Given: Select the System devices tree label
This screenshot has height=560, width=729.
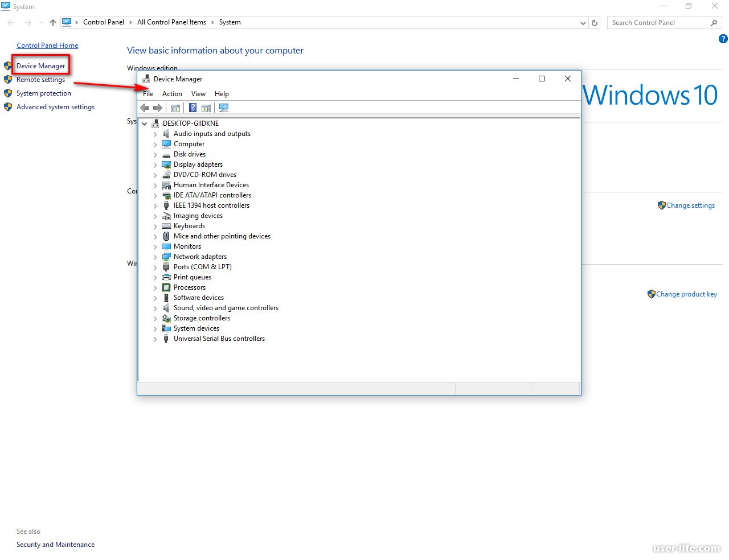Looking at the screenshot, I should (x=196, y=328).
